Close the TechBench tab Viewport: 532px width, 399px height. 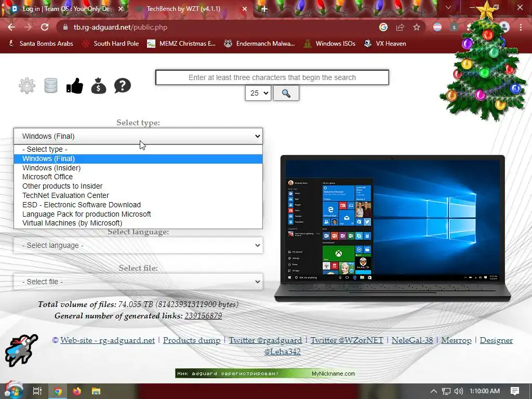click(x=245, y=9)
